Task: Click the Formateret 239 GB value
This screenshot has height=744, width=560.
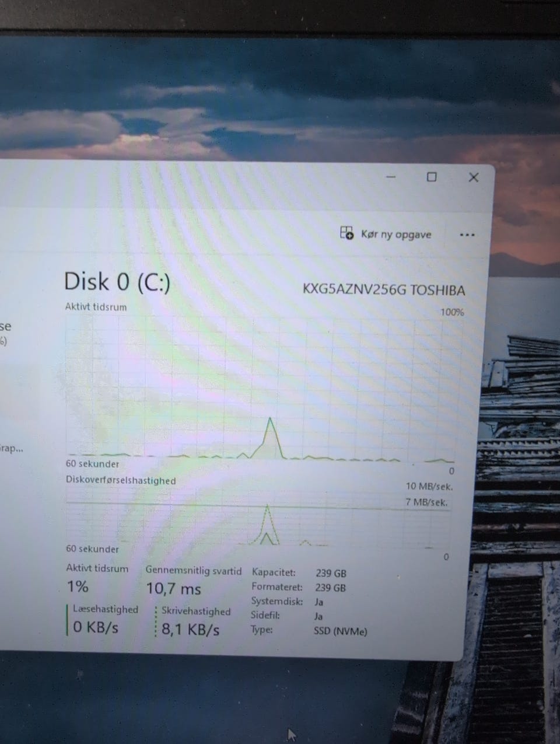Action: point(331,588)
